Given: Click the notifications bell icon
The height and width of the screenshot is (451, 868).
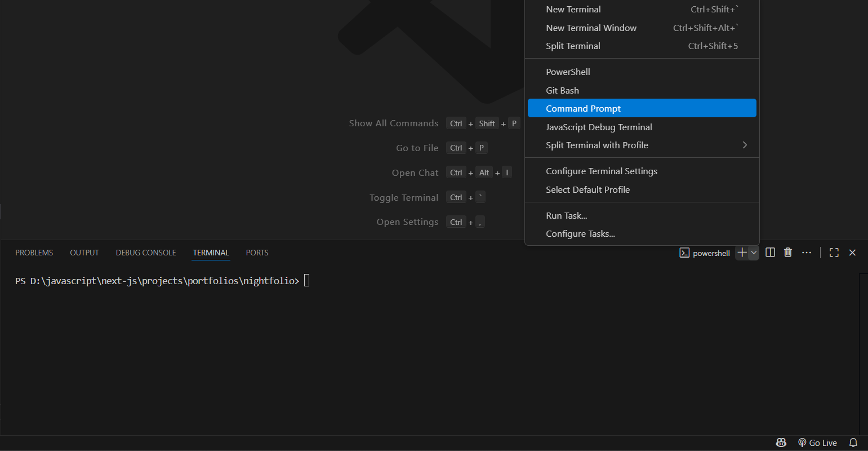Looking at the screenshot, I should point(853,443).
